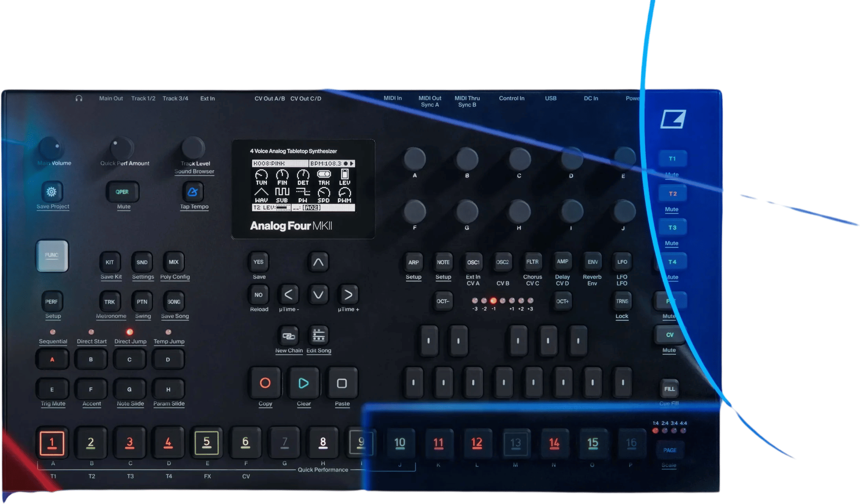The width and height of the screenshot is (860, 504).
Task: Toggle trig key 12
Action: [477, 443]
